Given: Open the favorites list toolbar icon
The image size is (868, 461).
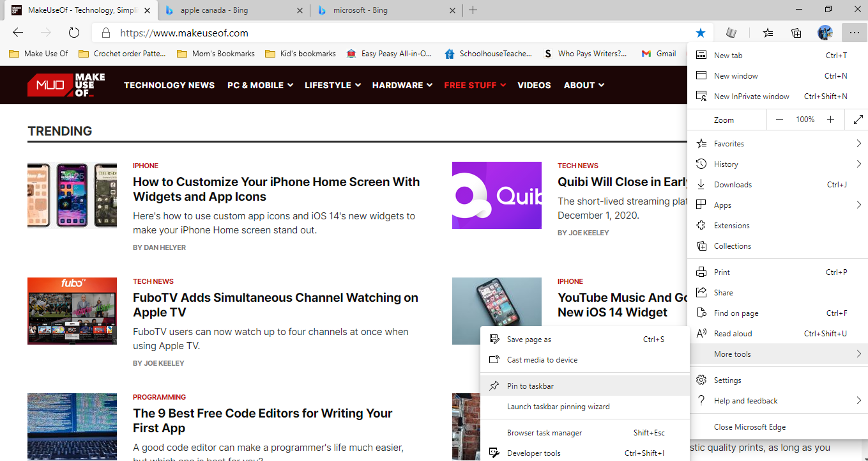Looking at the screenshot, I should coord(768,33).
